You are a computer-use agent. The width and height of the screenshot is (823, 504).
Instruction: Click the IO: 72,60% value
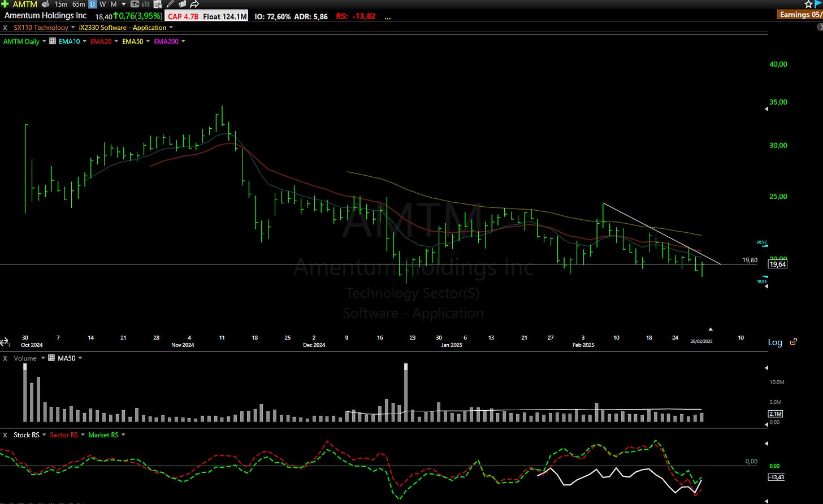[272, 16]
